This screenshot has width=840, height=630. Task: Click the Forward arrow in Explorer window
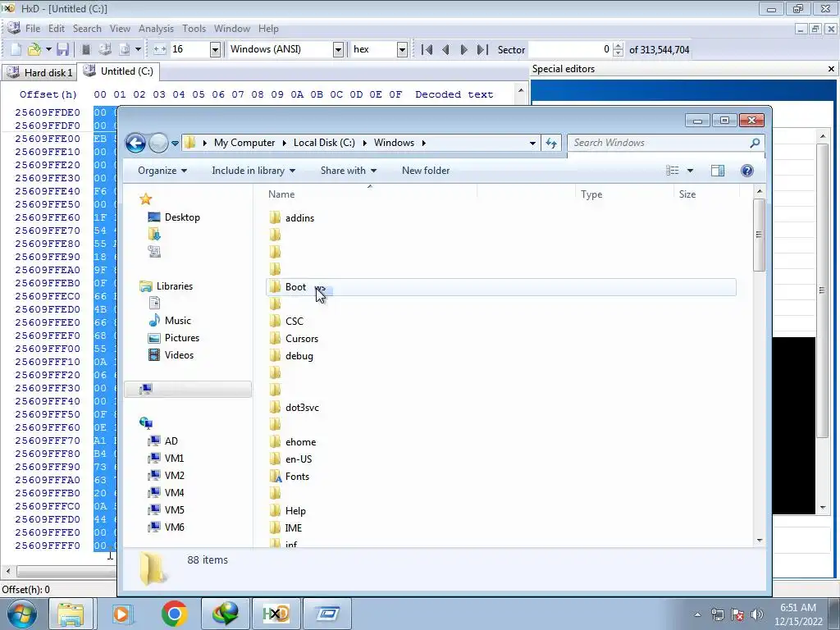click(158, 143)
